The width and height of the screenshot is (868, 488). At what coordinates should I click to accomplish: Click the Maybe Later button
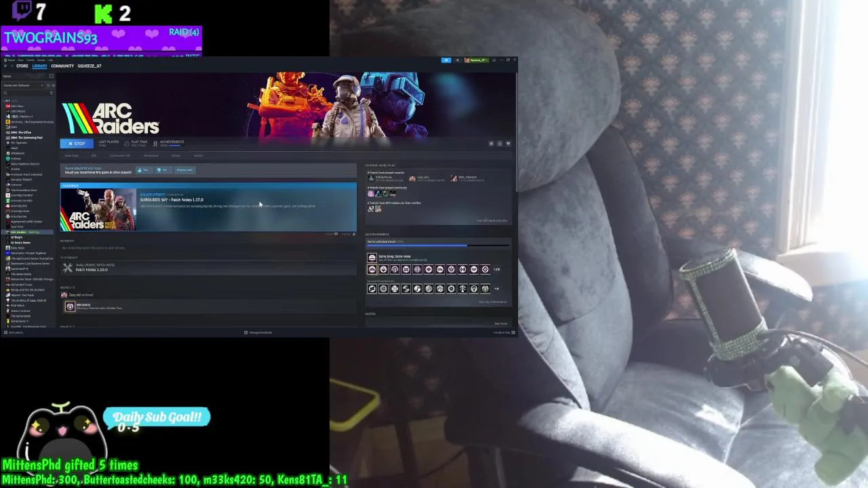click(x=184, y=170)
